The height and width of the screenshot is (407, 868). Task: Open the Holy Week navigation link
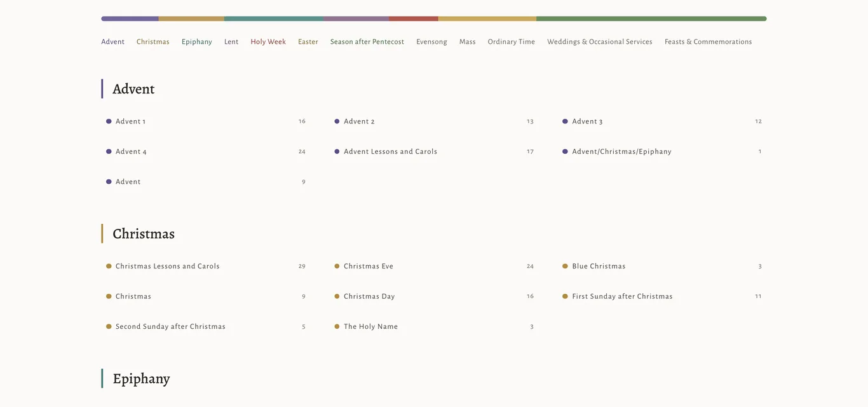(x=268, y=41)
